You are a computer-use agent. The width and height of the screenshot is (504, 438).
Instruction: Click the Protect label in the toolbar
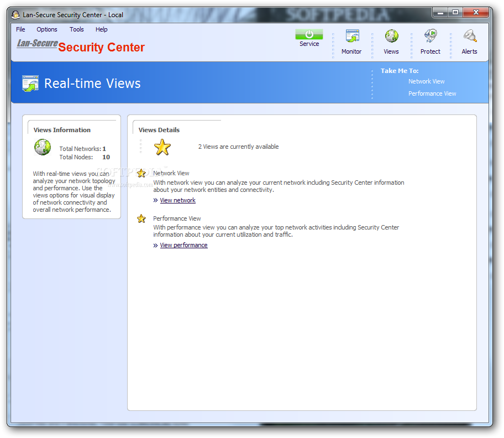(431, 51)
